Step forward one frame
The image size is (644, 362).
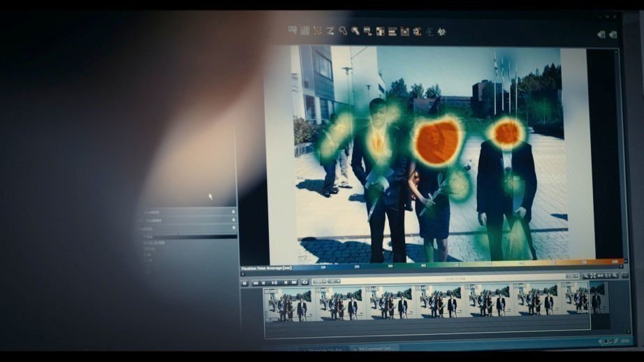click(286, 283)
